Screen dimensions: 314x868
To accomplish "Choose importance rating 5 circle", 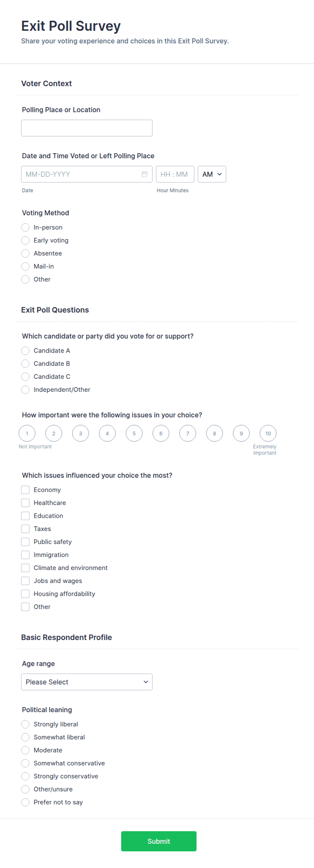I will pyautogui.click(x=134, y=433).
